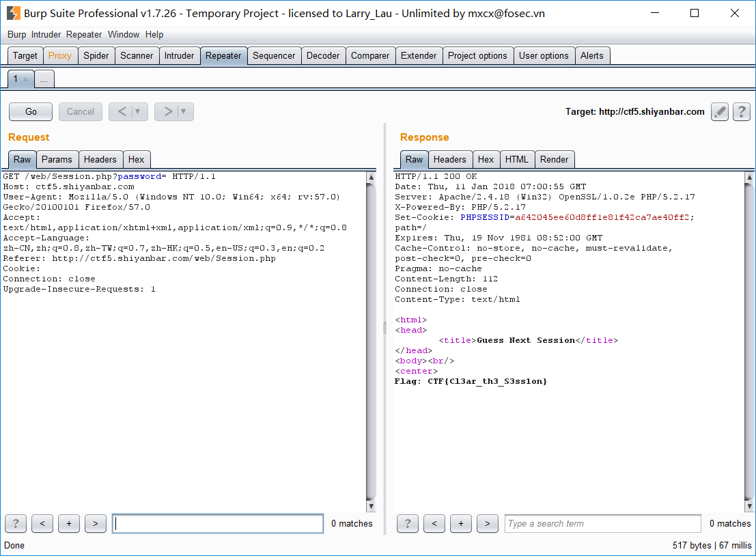Close Repeater tab 1 with its x
Image resolution: width=756 pixels, height=556 pixels.
[25, 79]
